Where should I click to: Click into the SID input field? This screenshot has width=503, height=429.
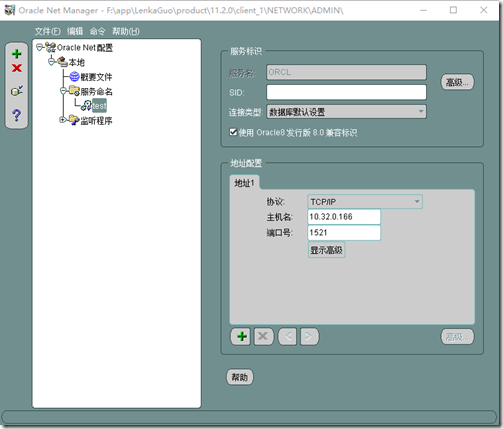coord(346,92)
